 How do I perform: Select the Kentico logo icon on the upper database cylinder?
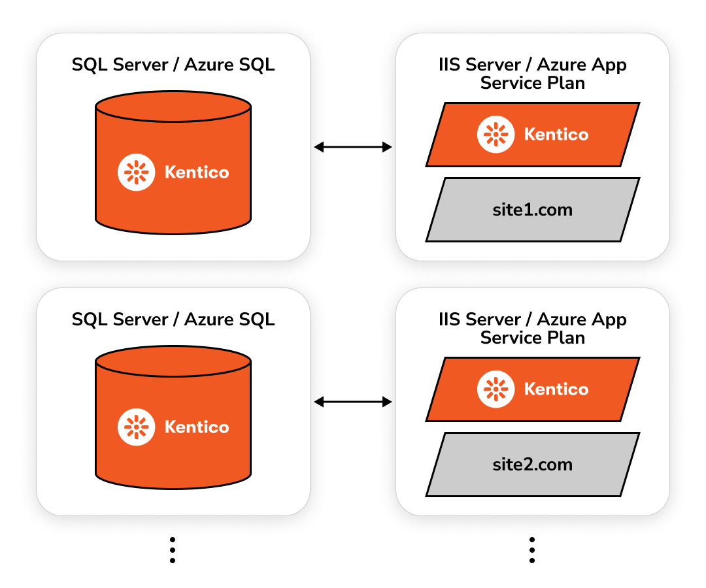coord(137,172)
